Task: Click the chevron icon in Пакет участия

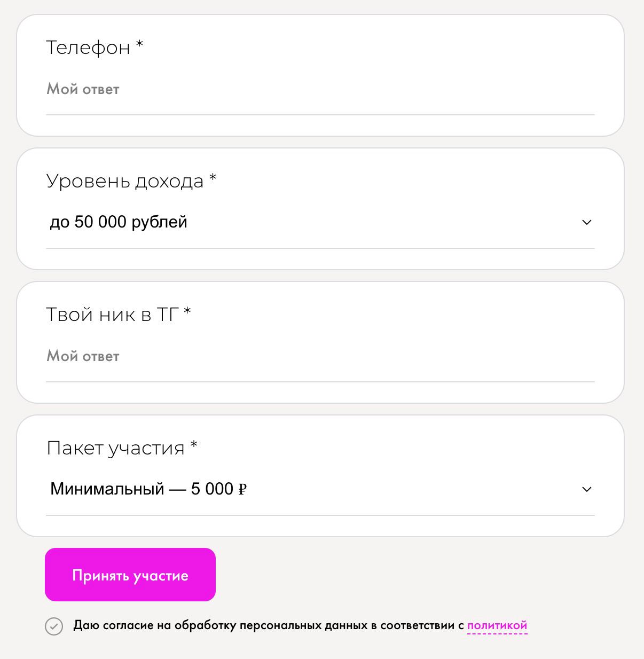Action: 587,489
